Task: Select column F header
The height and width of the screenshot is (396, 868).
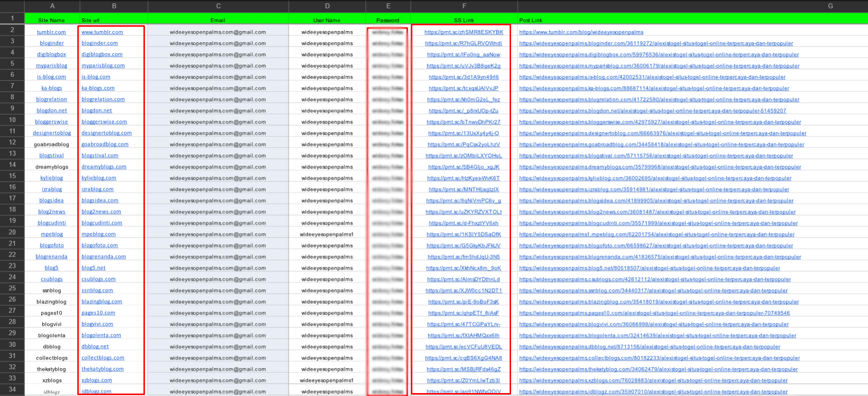Action: click(x=464, y=6)
